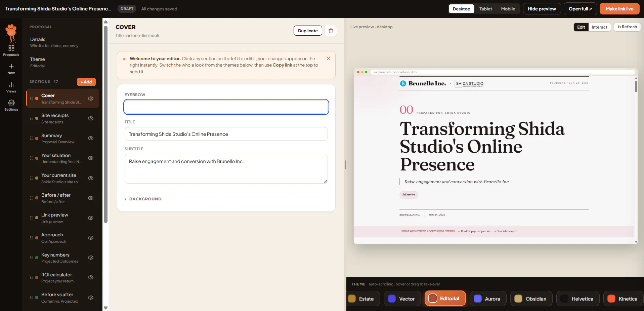
Task: Toggle visibility of Key numbers section
Action: point(91,258)
